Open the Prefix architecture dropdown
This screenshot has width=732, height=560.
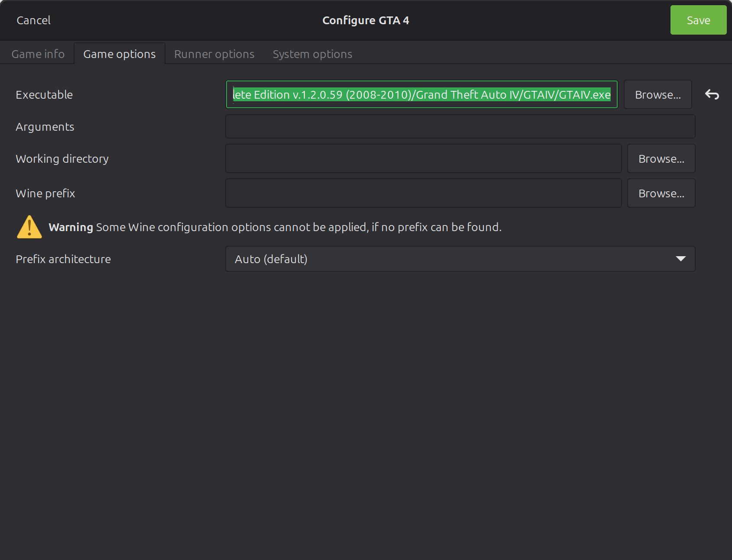[460, 259]
